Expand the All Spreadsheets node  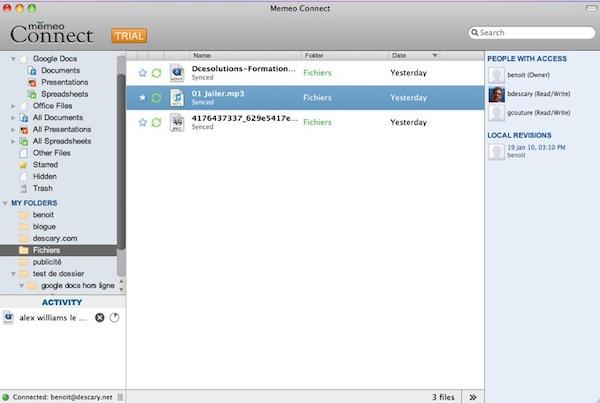[13, 142]
